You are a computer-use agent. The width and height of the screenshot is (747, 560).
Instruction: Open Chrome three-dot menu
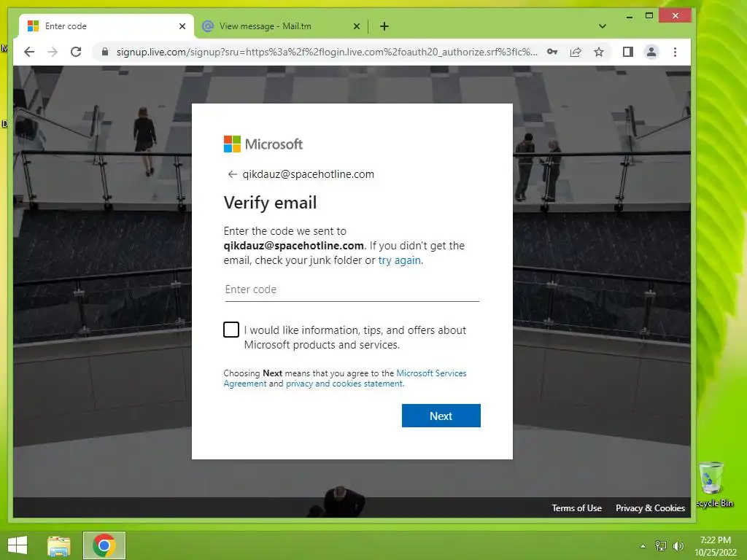point(675,52)
